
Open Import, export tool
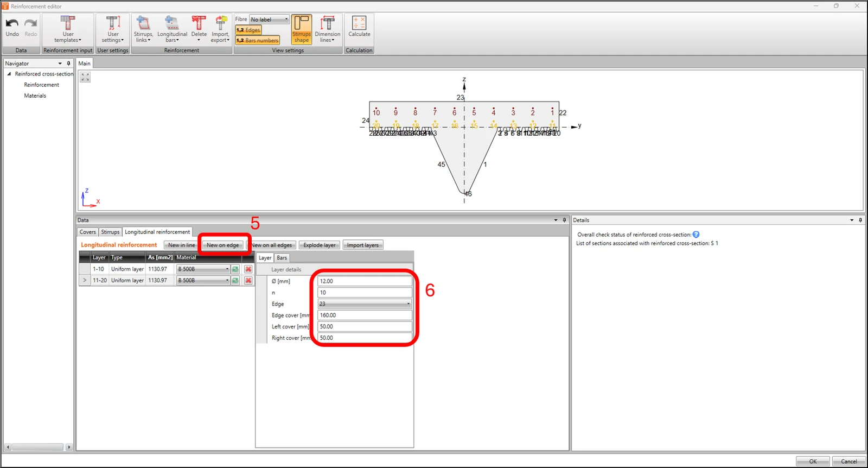tap(220, 29)
